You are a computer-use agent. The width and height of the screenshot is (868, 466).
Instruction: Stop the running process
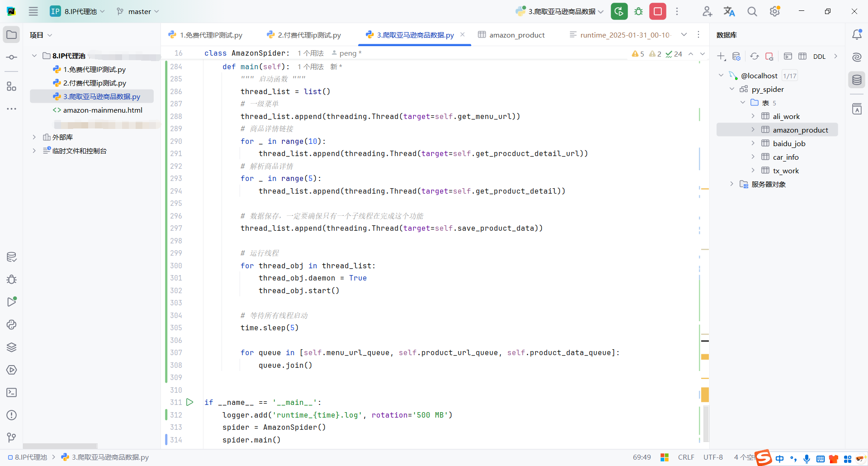(658, 11)
